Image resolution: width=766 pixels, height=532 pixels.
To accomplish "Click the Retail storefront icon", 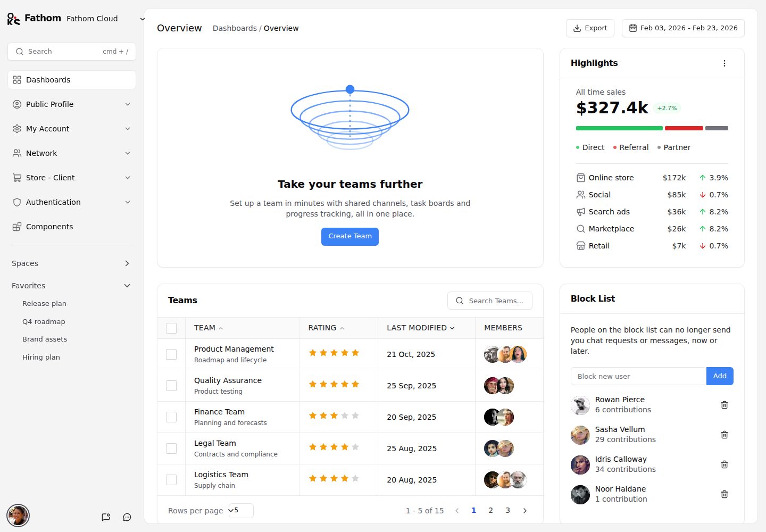I will (x=580, y=246).
